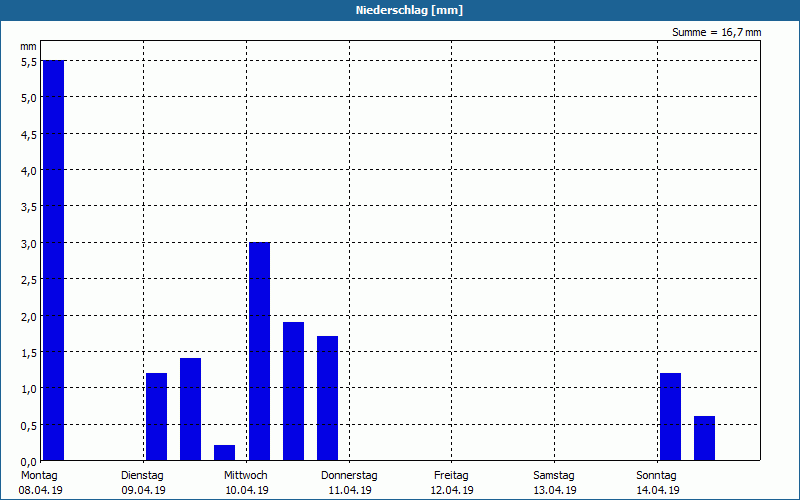Click the Mittwoch bar reaching 3,0 mm
The height and width of the screenshot is (500, 800).
[259, 351]
